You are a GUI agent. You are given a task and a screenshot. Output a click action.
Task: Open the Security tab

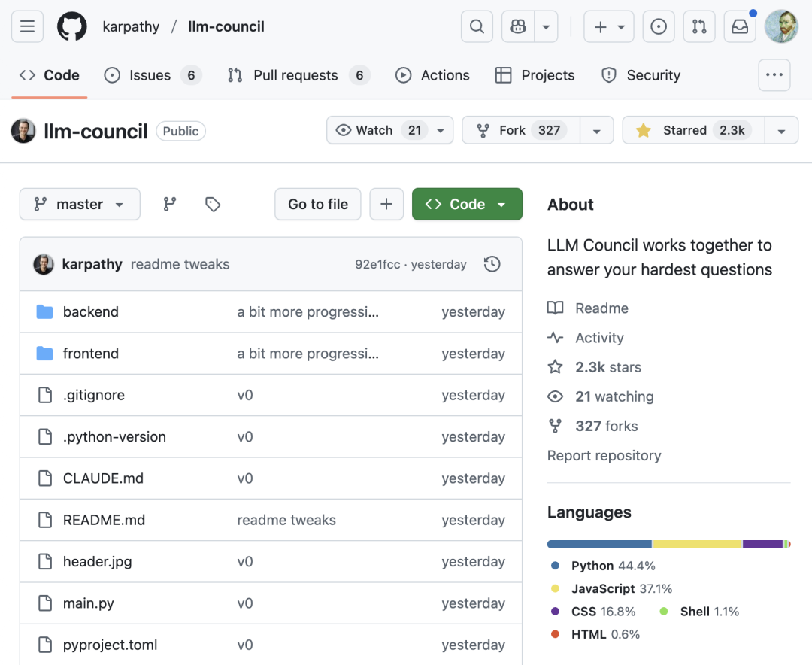641,76
